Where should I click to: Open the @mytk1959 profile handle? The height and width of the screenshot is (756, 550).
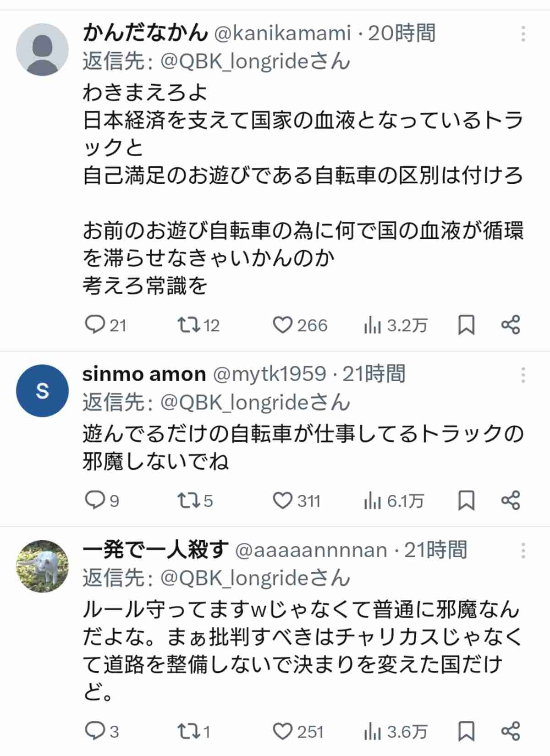(x=269, y=374)
